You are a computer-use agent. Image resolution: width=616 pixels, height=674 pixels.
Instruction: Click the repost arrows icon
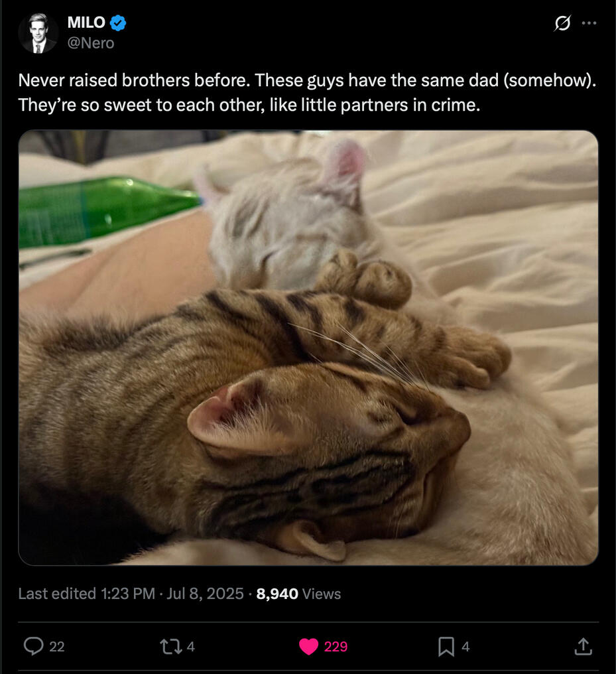click(172, 646)
